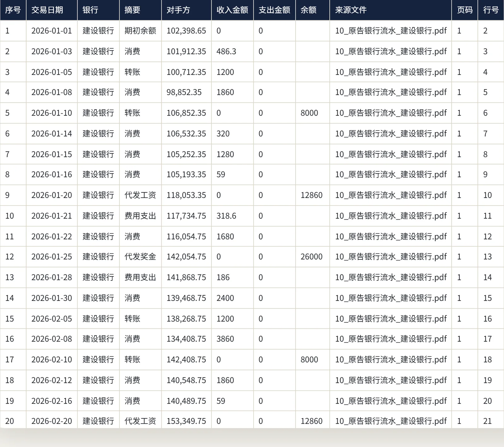This screenshot has height=447, width=504.
Task: Click 代发工资 in the 2026-01-20 row
Action: click(x=140, y=195)
